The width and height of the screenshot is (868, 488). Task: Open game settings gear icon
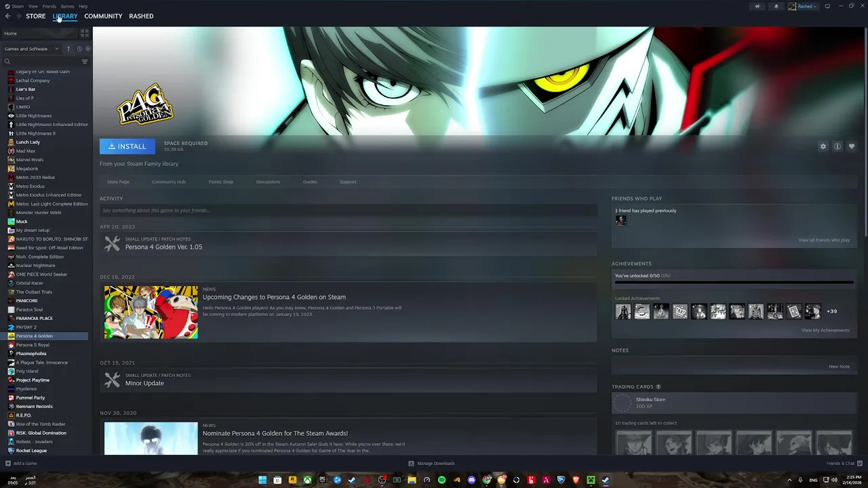click(823, 146)
